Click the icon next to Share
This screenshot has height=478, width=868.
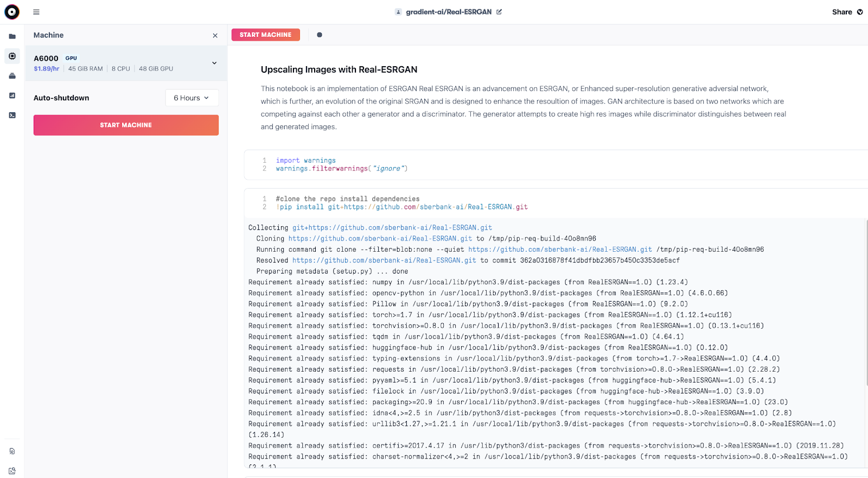(x=860, y=12)
